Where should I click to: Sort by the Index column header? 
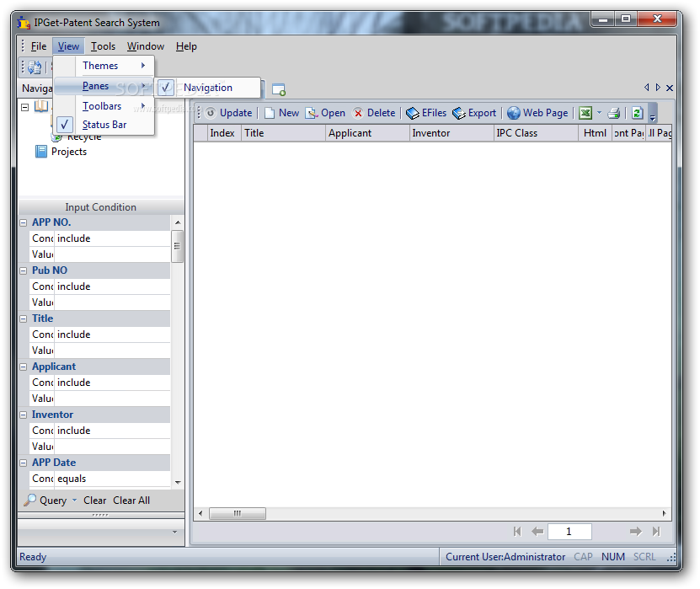pos(224,133)
